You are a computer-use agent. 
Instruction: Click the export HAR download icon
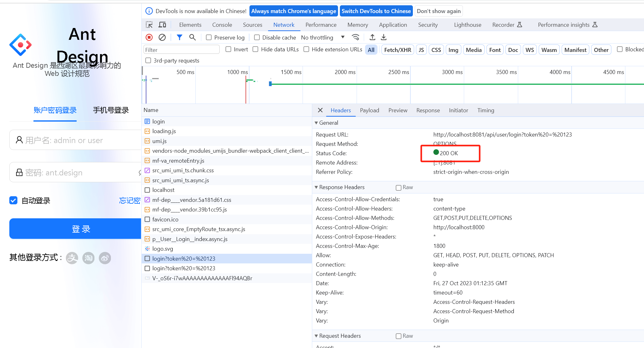tap(384, 37)
